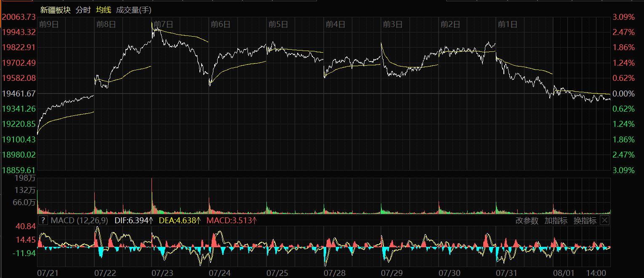The height and width of the screenshot is (278, 644).
Task: Click the 19341.26 green price label
Action: tap(19, 109)
